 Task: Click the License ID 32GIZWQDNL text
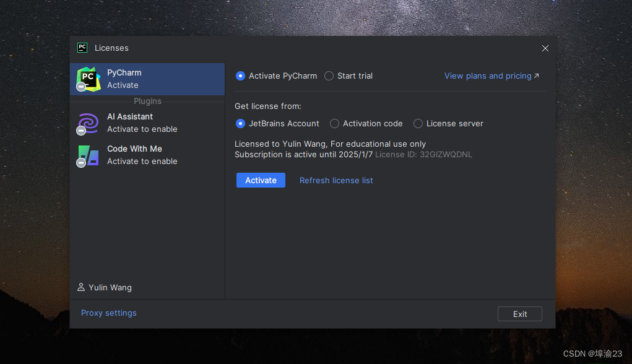pos(423,154)
